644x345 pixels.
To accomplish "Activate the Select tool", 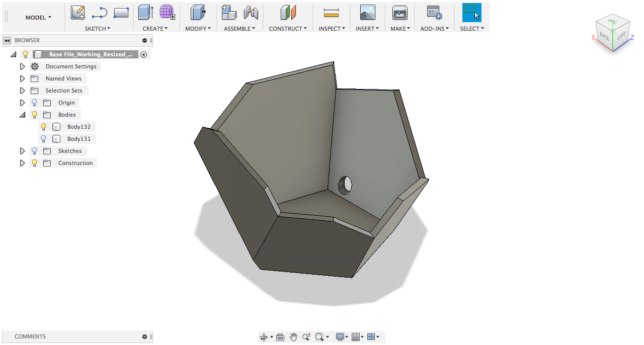I will point(472,12).
